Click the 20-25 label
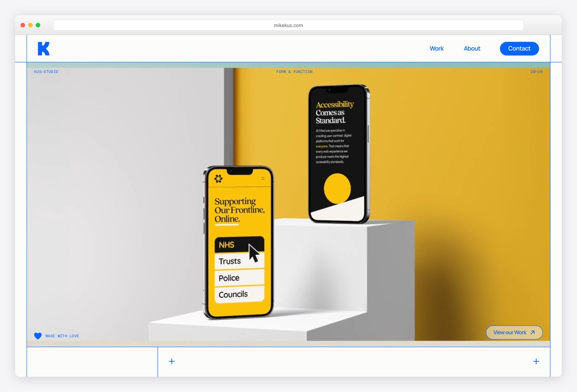 click(x=537, y=72)
